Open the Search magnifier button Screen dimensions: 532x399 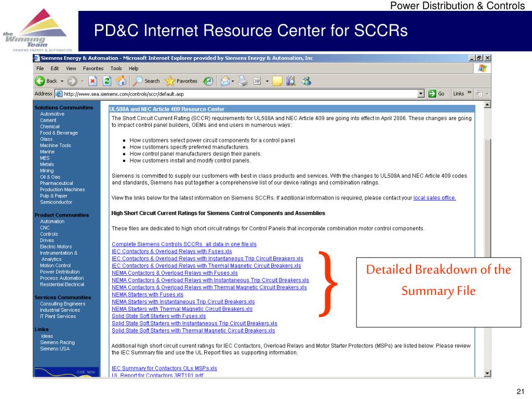(146, 81)
